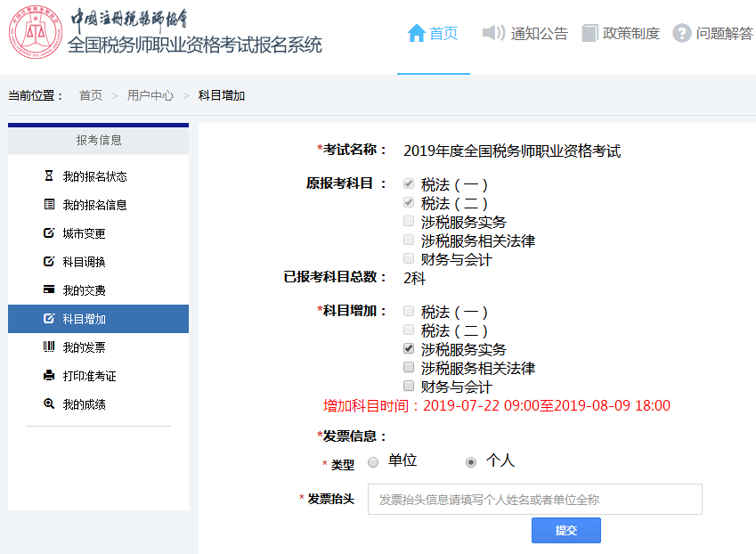Click the 提交 submit button

pyautogui.click(x=565, y=530)
